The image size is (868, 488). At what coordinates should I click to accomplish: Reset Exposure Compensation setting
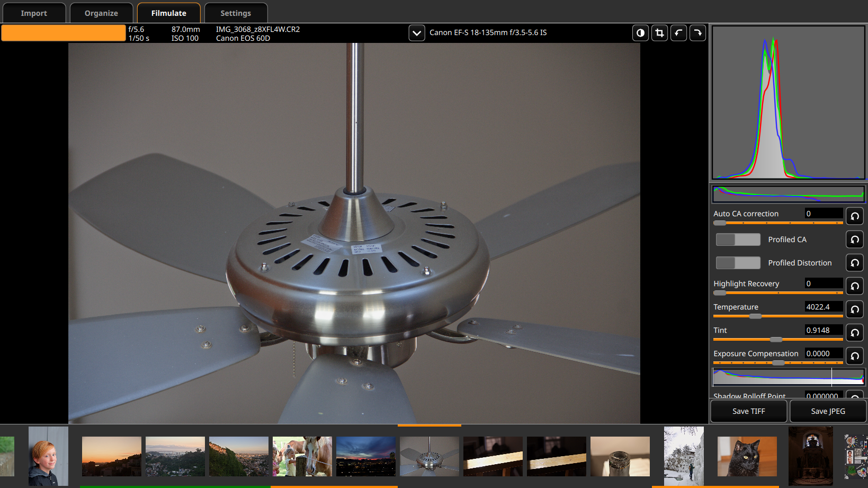854,356
